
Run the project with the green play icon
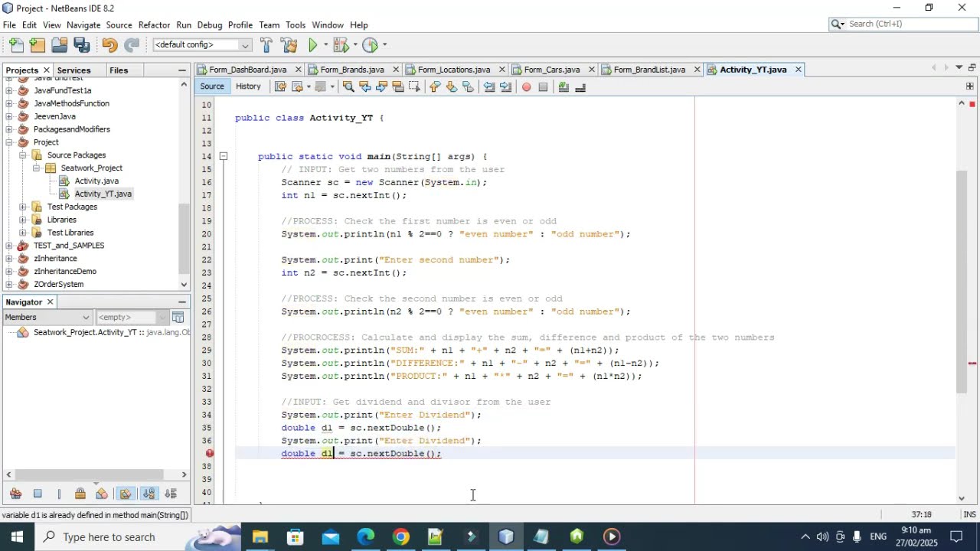[x=313, y=45]
